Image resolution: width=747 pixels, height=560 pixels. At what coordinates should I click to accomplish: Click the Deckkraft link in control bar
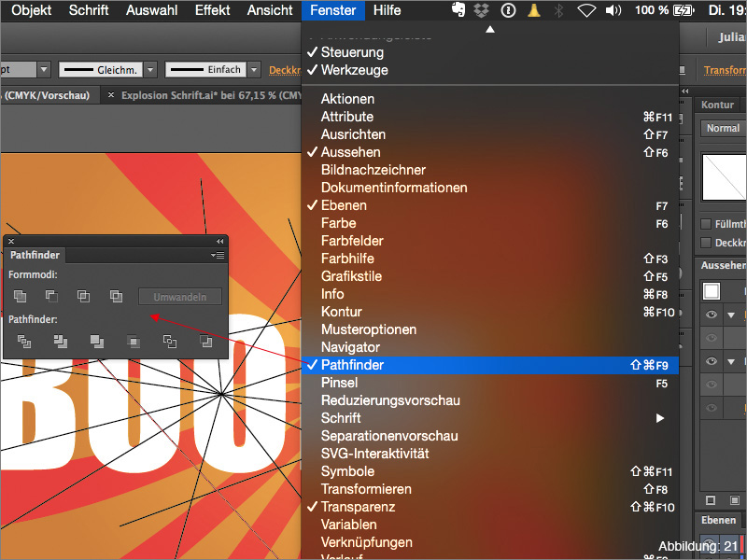(283, 70)
